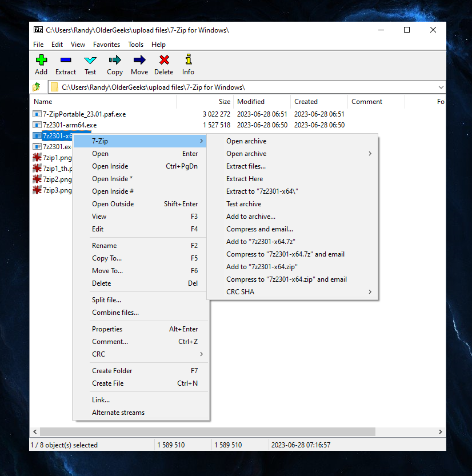The width and height of the screenshot is (472, 476).
Task: Select Create Folder option
Action: pos(141,371)
